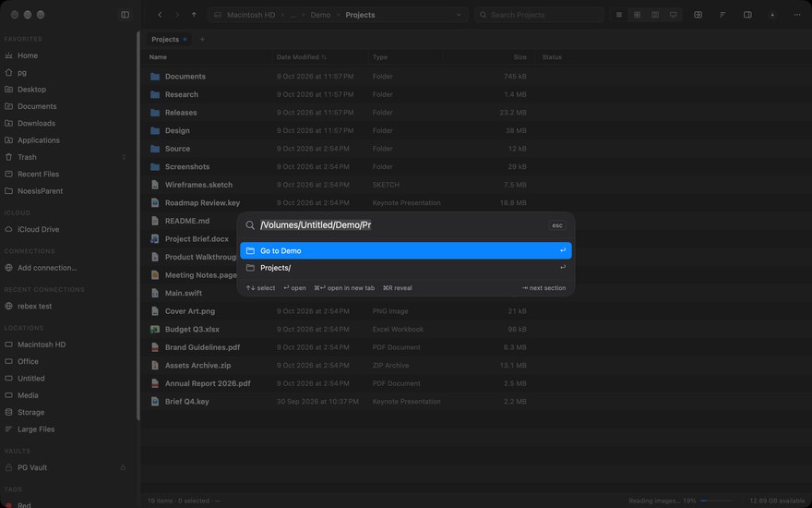
Task: Select the Projects tab
Action: pyautogui.click(x=169, y=40)
